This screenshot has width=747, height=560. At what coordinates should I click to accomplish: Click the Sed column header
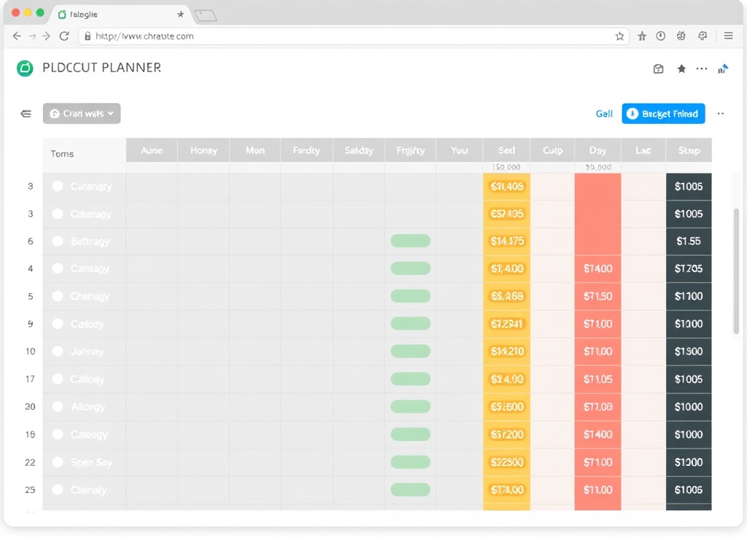click(506, 150)
